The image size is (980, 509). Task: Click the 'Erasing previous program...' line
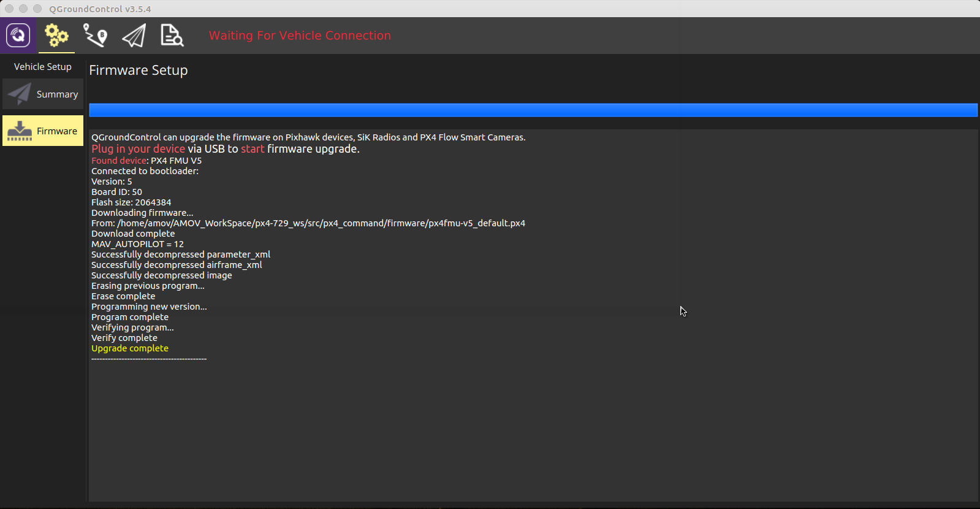[x=148, y=286]
